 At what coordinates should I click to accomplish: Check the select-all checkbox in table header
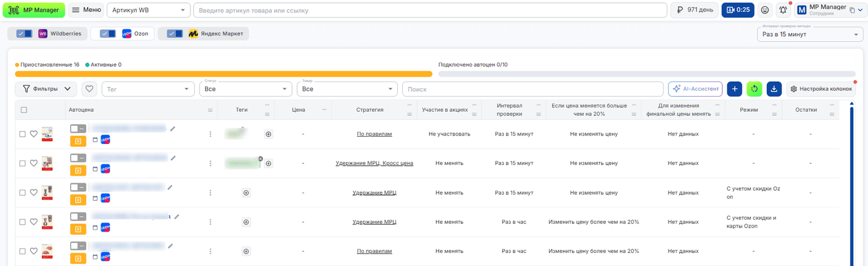coord(24,110)
